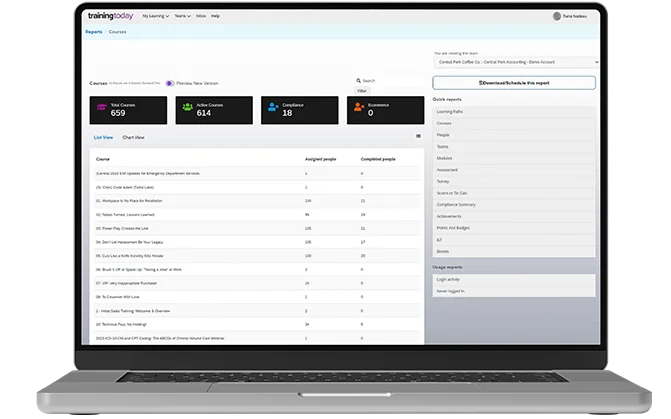Open the team selection dropdown

[513, 62]
